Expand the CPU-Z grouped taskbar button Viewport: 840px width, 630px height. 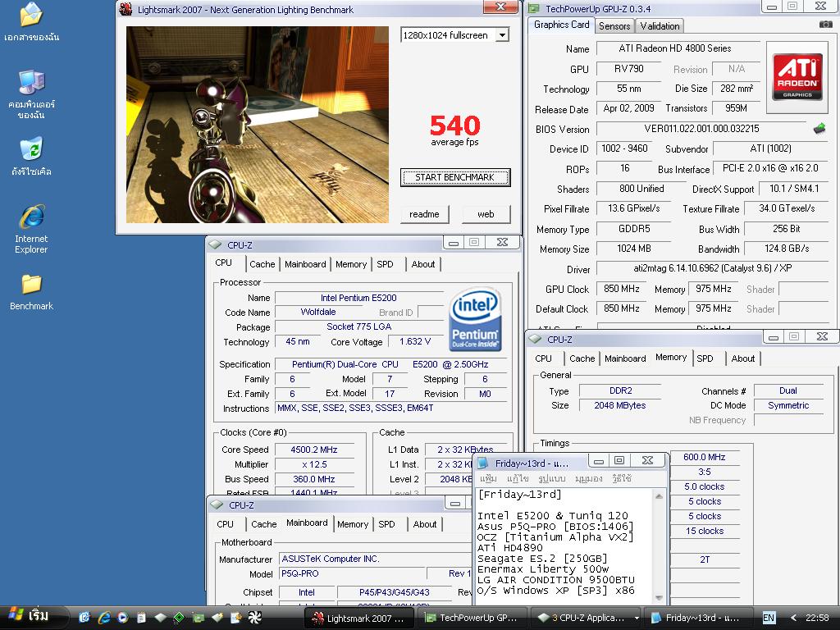585,618
